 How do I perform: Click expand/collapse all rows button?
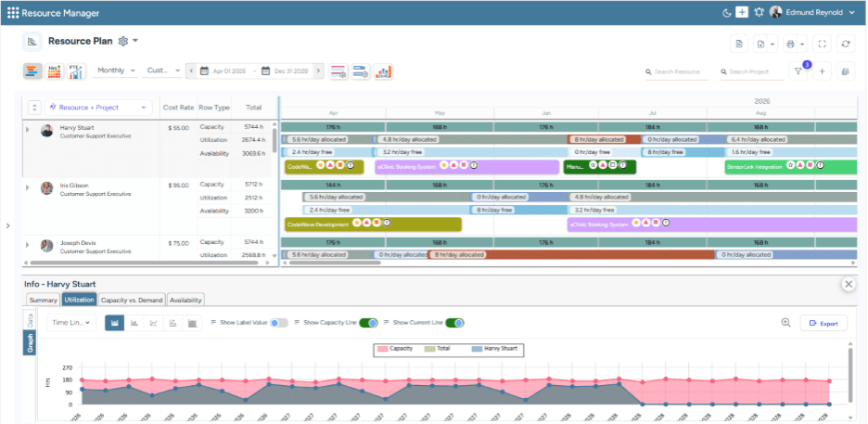coord(34,108)
